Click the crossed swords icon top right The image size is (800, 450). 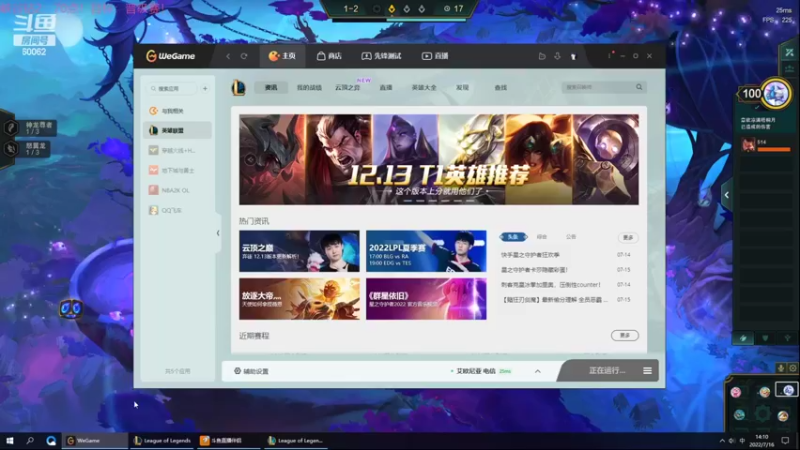pyautogui.click(x=790, y=53)
